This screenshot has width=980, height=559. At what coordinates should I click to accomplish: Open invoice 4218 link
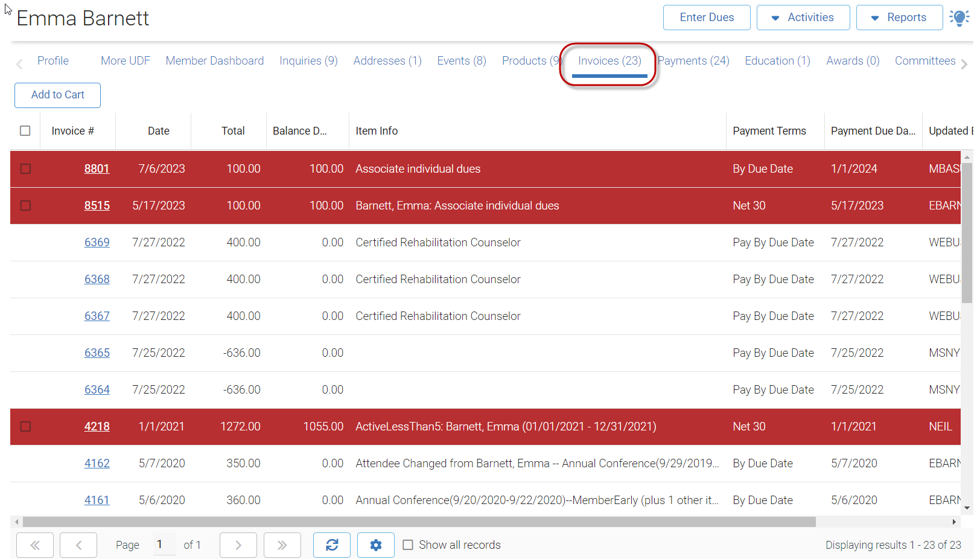(97, 427)
